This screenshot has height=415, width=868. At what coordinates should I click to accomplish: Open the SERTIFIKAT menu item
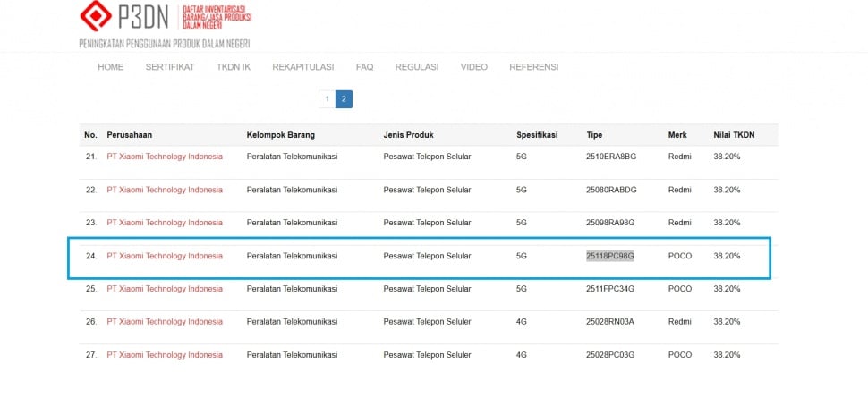pos(170,67)
